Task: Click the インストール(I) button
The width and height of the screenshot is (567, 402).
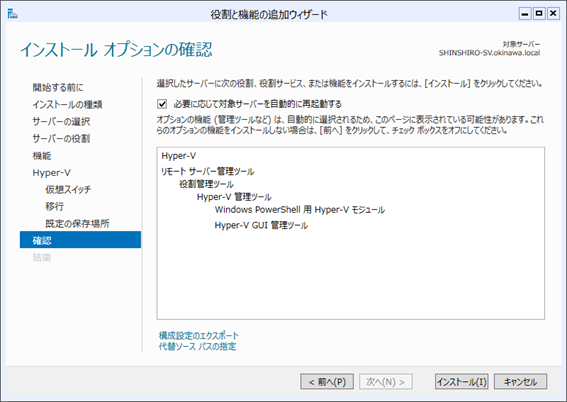Action: coord(461,381)
